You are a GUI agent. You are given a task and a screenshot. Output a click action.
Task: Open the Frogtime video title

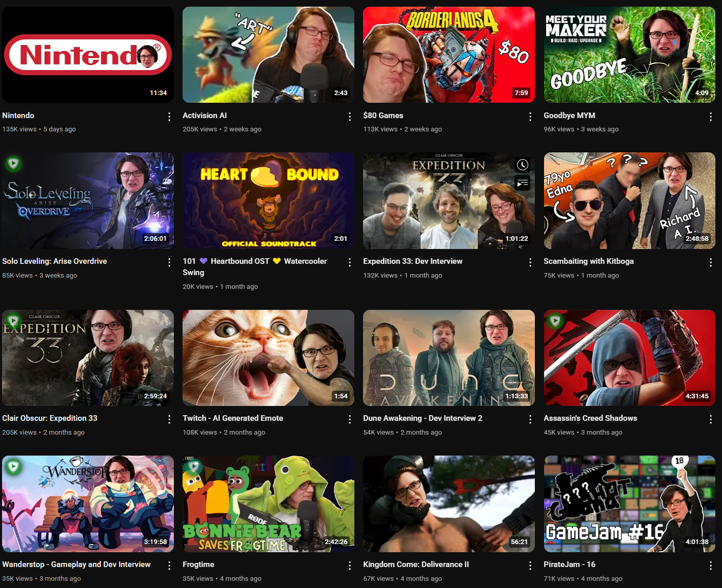[x=198, y=564]
